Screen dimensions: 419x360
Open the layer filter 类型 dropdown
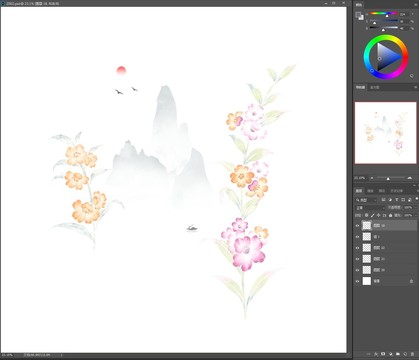click(366, 200)
